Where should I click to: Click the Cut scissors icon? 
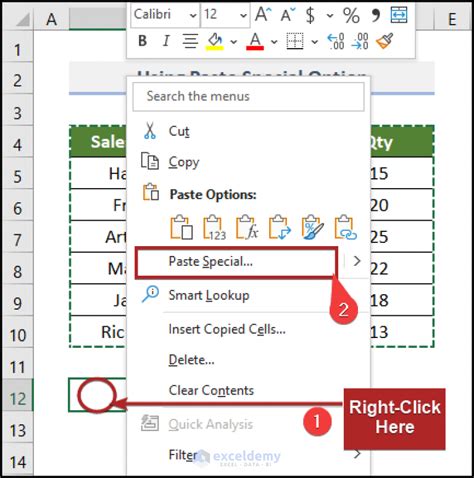[x=150, y=131]
